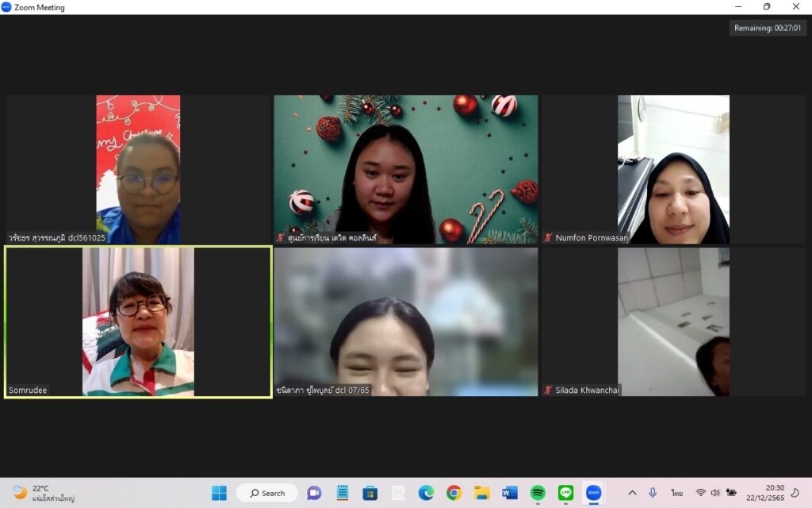
Task: Switch the input language indicator
Action: pyautogui.click(x=676, y=493)
